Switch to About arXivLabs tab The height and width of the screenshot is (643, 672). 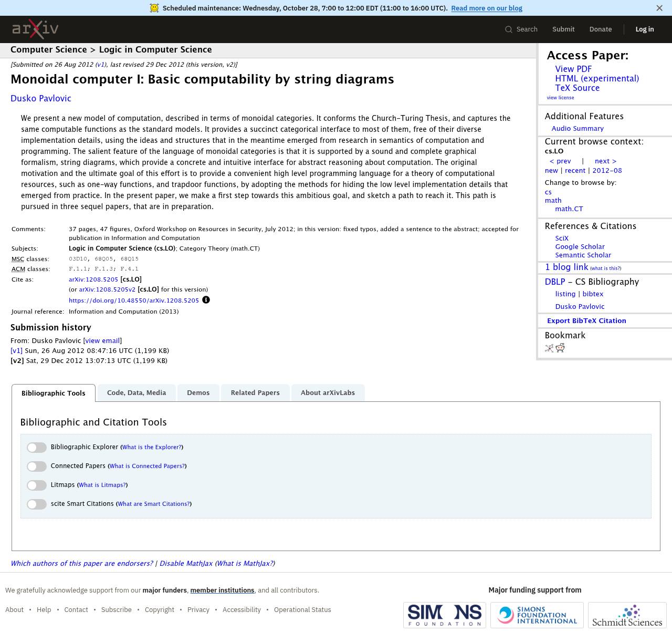click(x=328, y=392)
